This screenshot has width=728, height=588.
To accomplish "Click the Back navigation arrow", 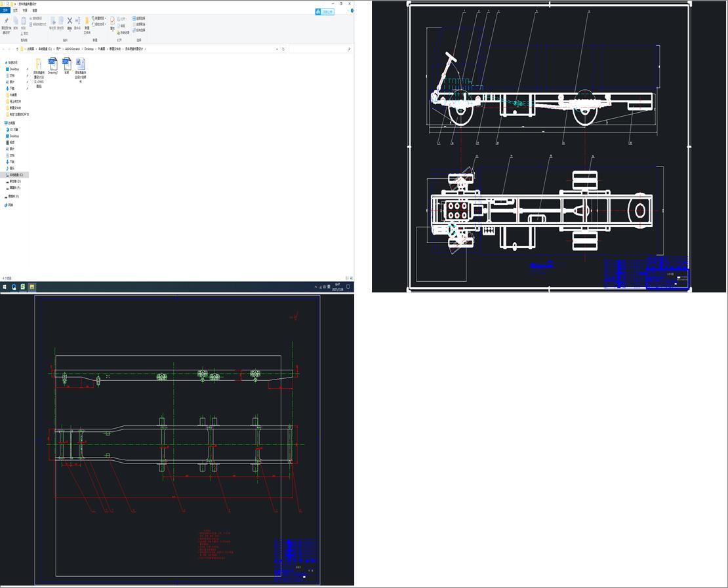I will 4,49.
